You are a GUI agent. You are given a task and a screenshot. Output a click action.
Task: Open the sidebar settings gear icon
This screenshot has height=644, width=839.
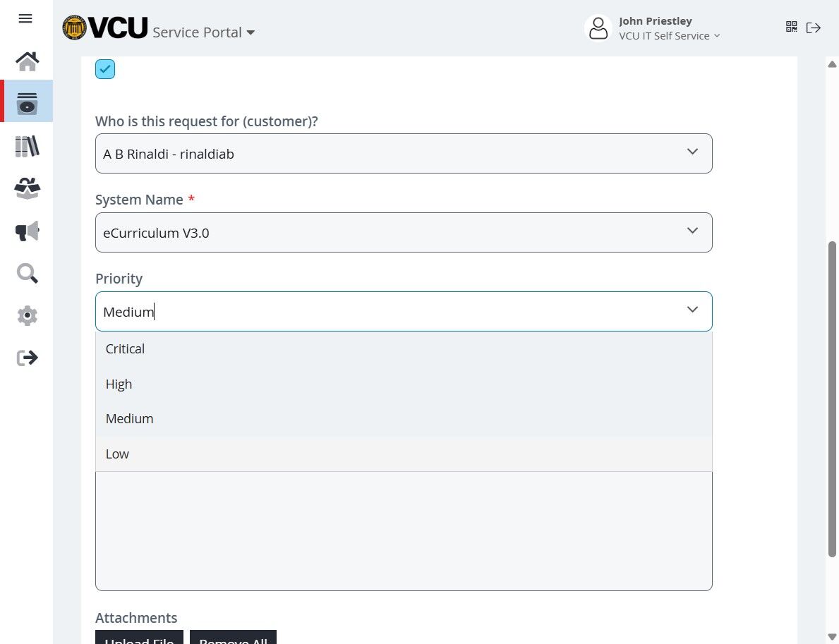[x=28, y=315]
